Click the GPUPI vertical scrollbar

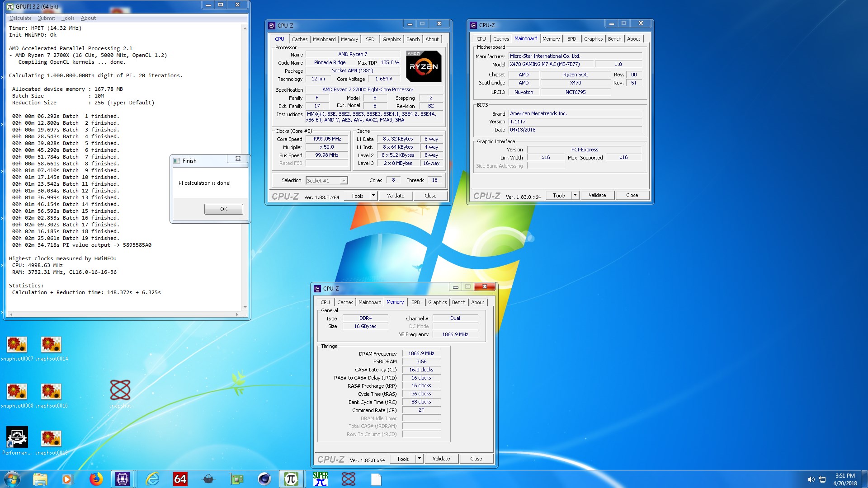[245, 167]
